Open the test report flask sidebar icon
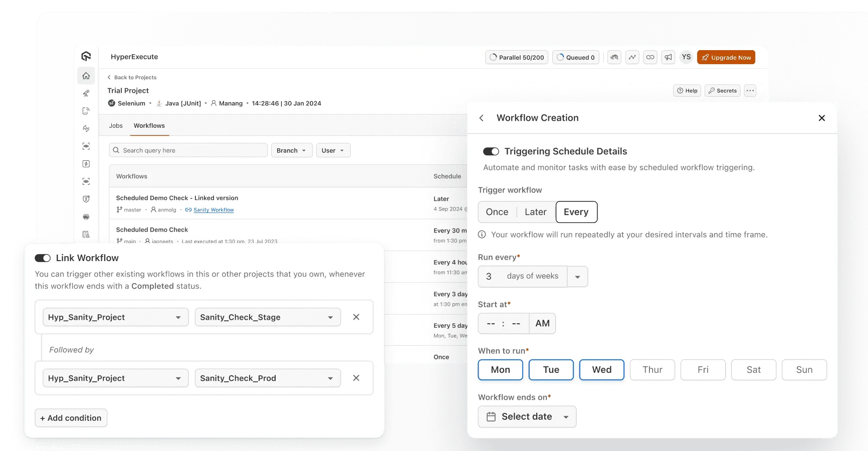The height and width of the screenshot is (451, 868). 86,234
